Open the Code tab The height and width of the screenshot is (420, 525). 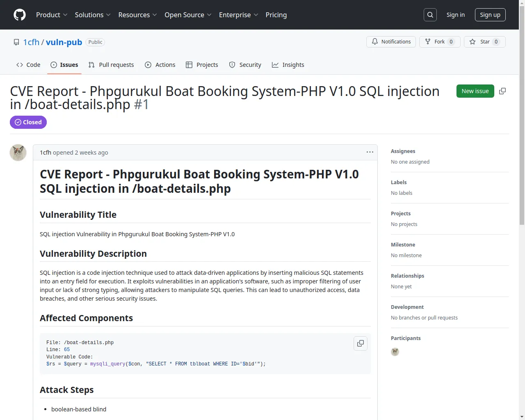click(x=28, y=65)
